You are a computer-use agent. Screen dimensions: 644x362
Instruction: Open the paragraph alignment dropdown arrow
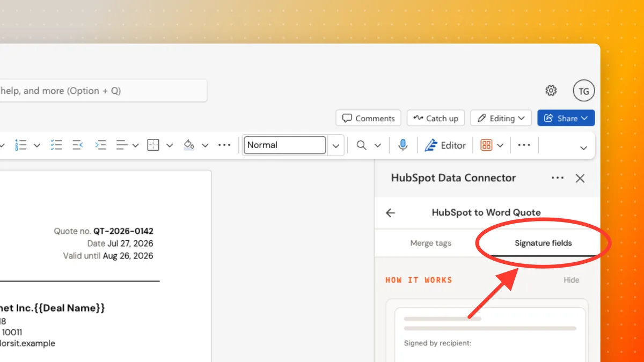135,145
